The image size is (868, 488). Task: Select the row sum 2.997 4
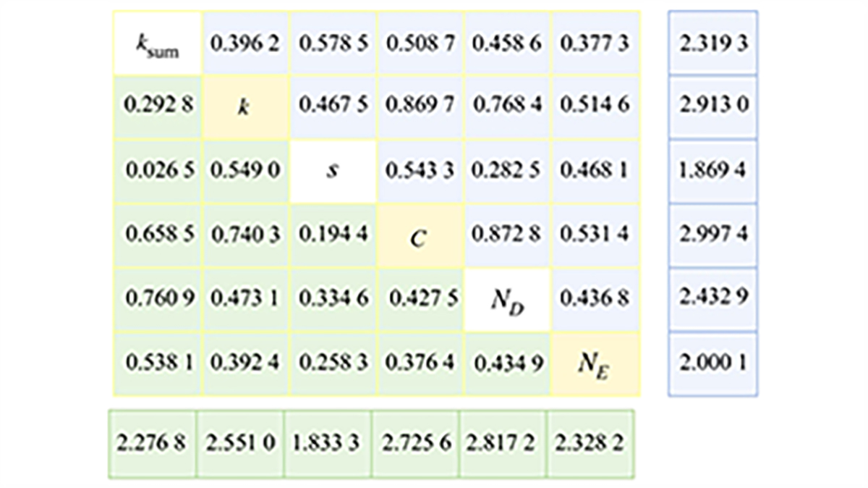(x=713, y=236)
